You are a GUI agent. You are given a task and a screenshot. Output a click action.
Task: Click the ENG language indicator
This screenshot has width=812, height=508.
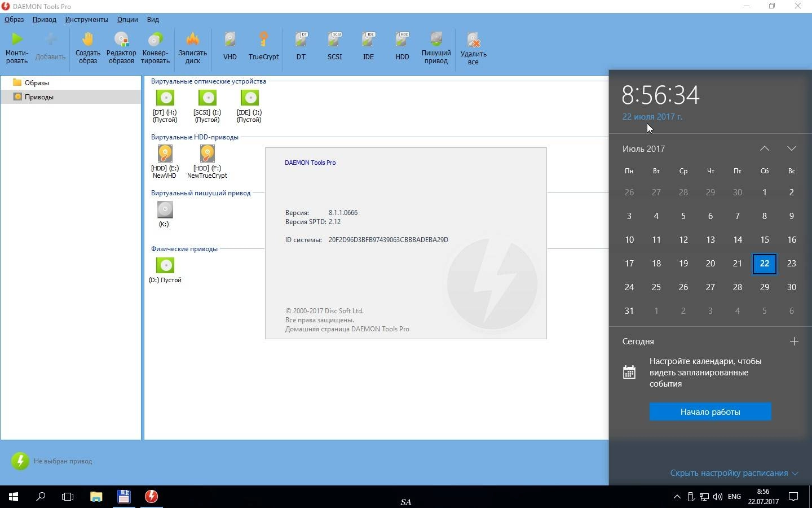tap(734, 497)
